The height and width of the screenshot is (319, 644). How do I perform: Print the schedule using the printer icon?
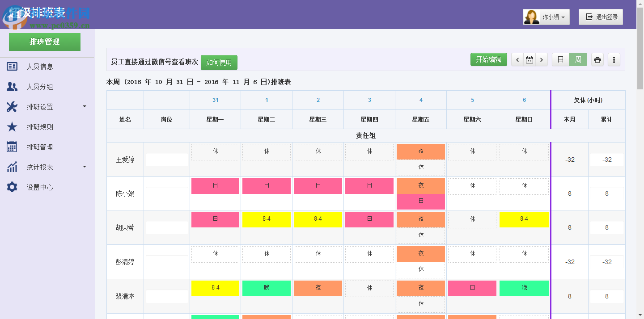[597, 59]
